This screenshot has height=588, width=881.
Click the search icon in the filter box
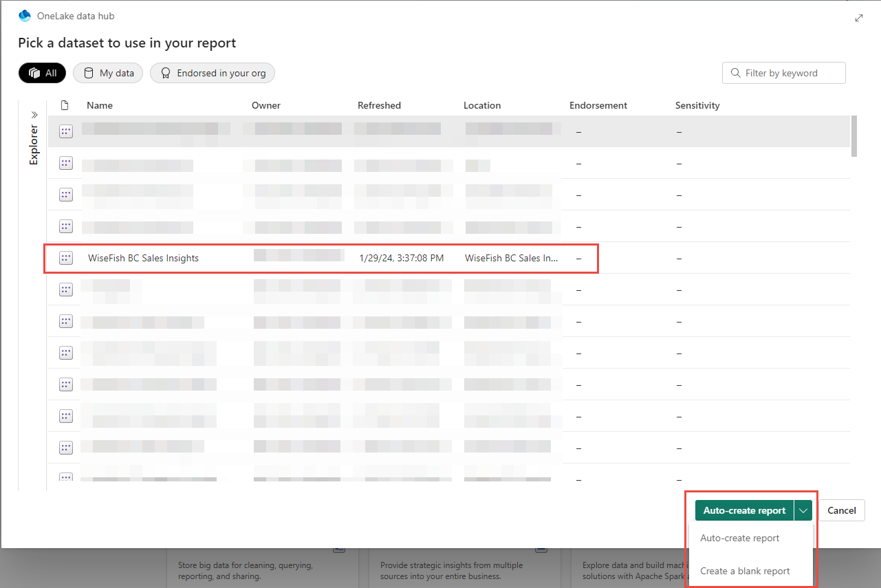tap(735, 73)
